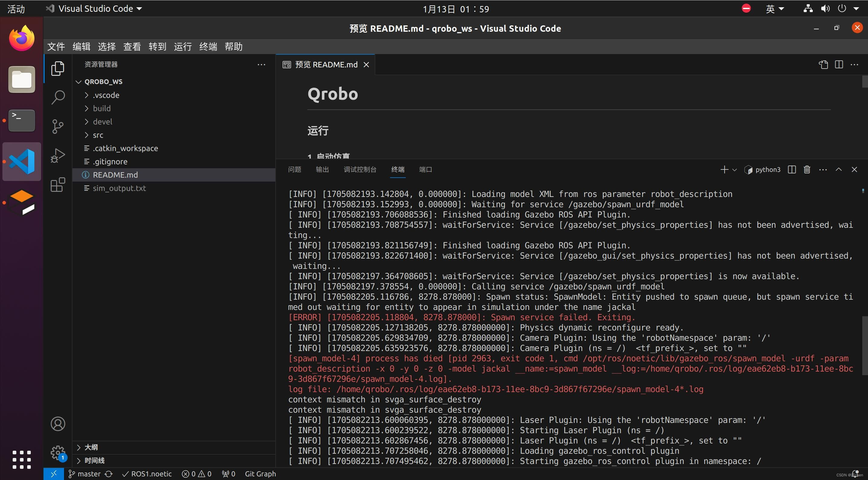Create a new terminal with plus icon
Image resolution: width=868 pixels, height=480 pixels.
click(724, 169)
